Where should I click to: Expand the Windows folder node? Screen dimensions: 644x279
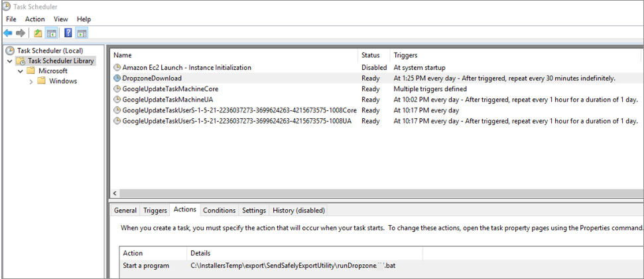31,82
